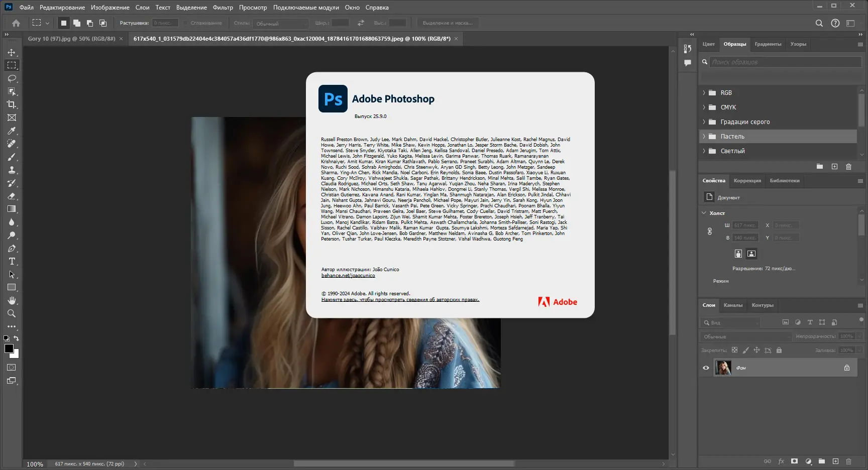Select the Hand tool
Viewport: 868px width, 470px height.
tap(12, 300)
